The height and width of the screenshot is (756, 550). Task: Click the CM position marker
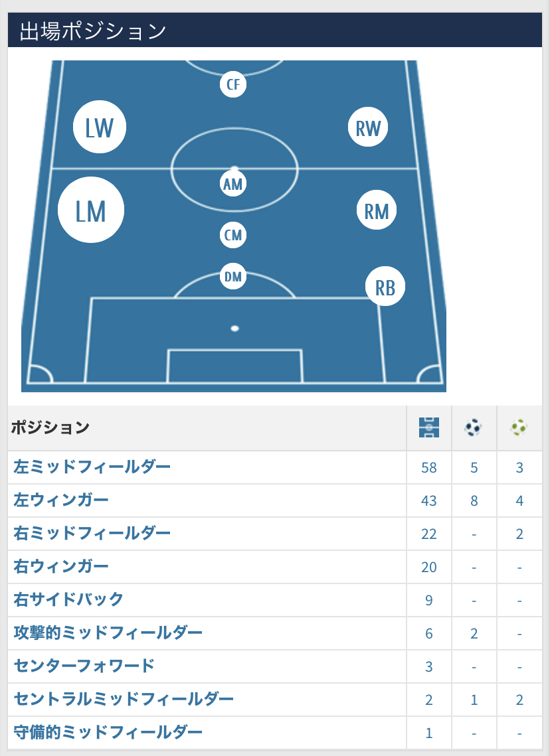(233, 235)
